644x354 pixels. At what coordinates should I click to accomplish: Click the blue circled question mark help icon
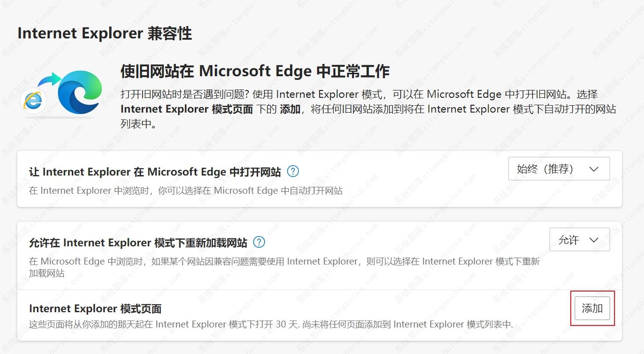tap(293, 172)
